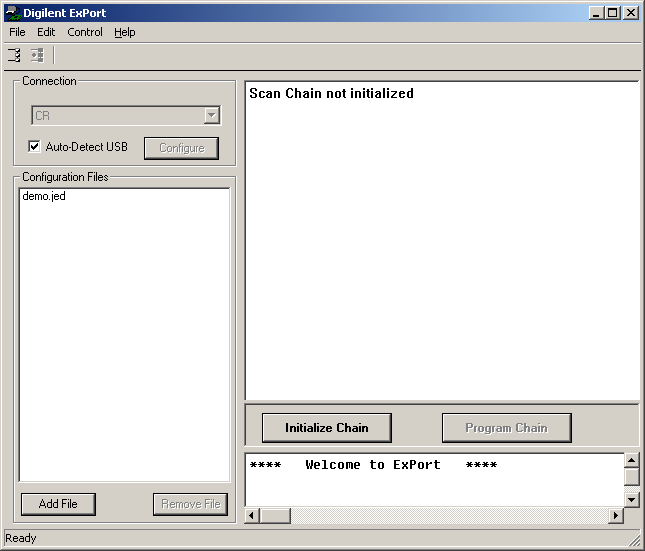
Task: Open the Help menu
Action: [x=125, y=32]
